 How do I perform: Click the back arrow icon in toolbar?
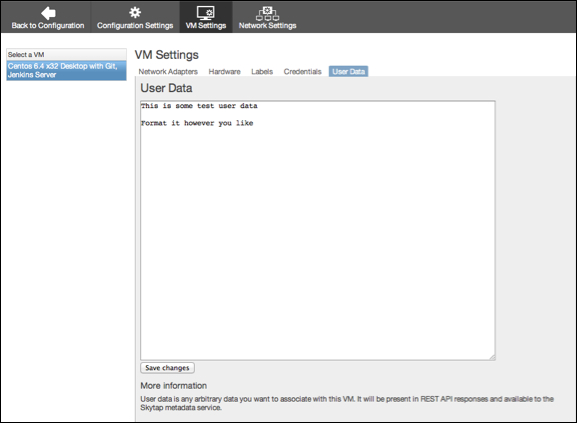point(48,13)
